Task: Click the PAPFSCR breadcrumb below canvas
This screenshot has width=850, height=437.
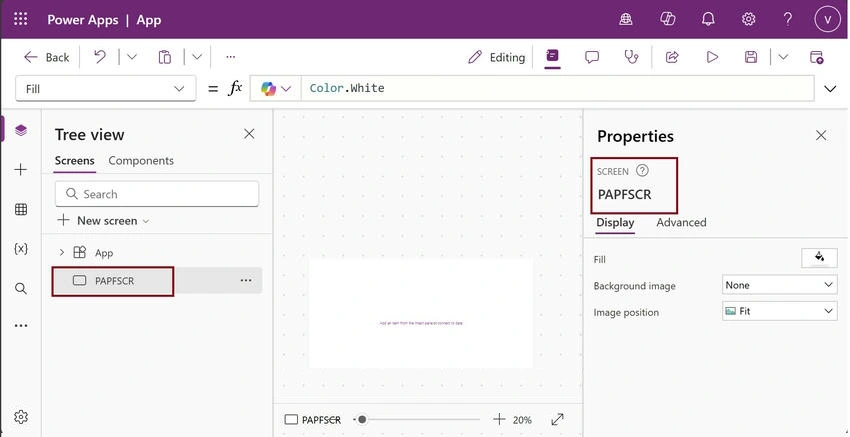Action: click(313, 420)
